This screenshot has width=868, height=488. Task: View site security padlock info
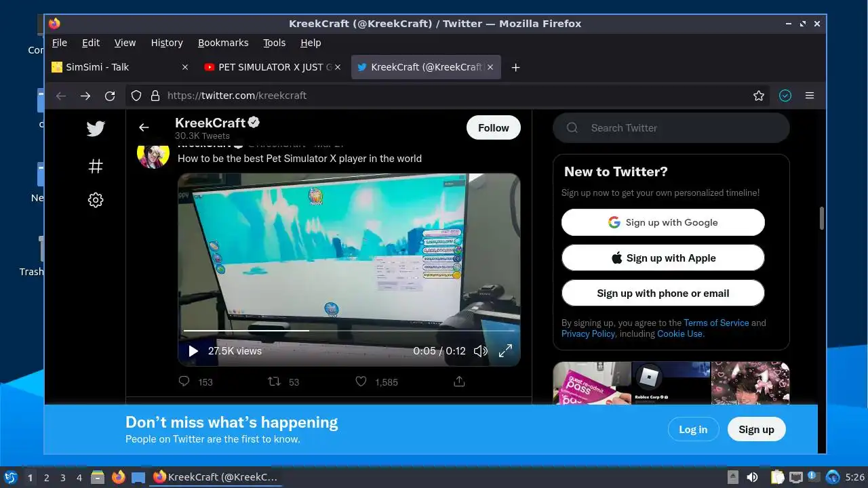(x=155, y=96)
